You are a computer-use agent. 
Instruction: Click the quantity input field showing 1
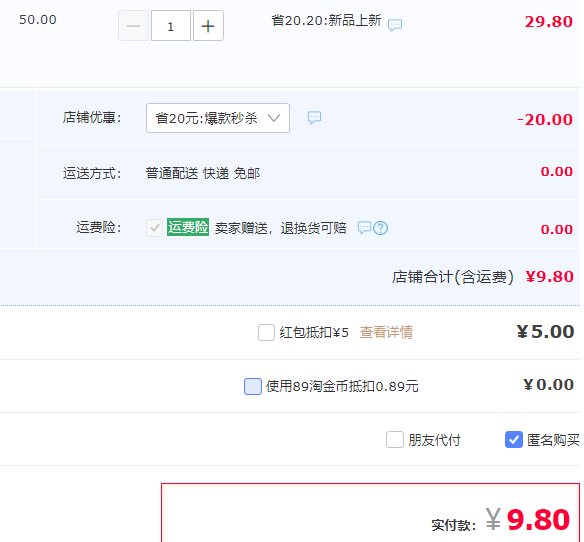point(171,26)
